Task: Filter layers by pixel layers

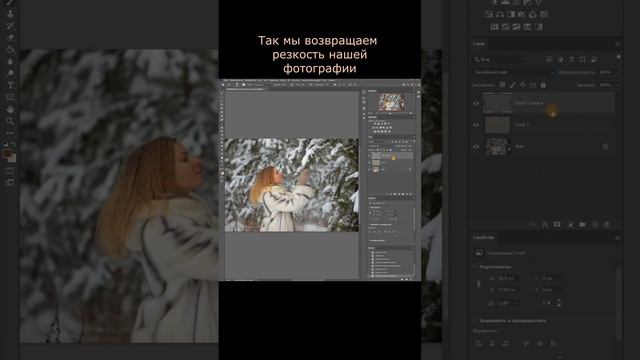Action: (549, 60)
